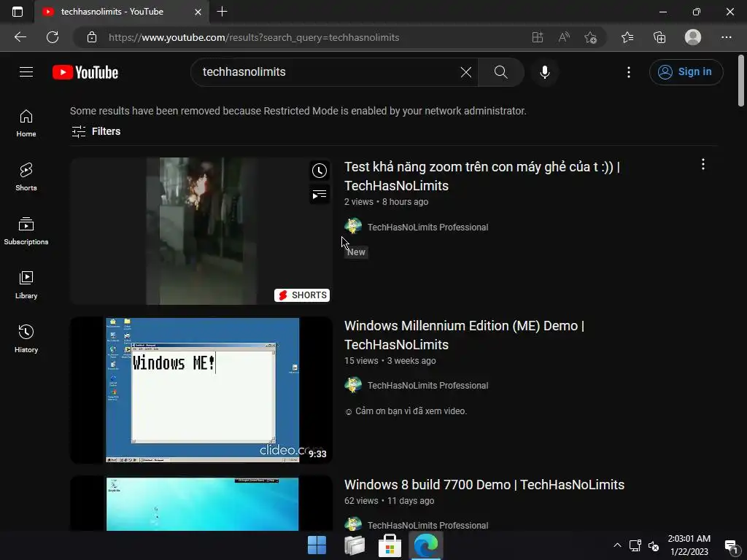The height and width of the screenshot is (560, 747).
Task: Turn on Read aloud in address bar
Action: 564,37
